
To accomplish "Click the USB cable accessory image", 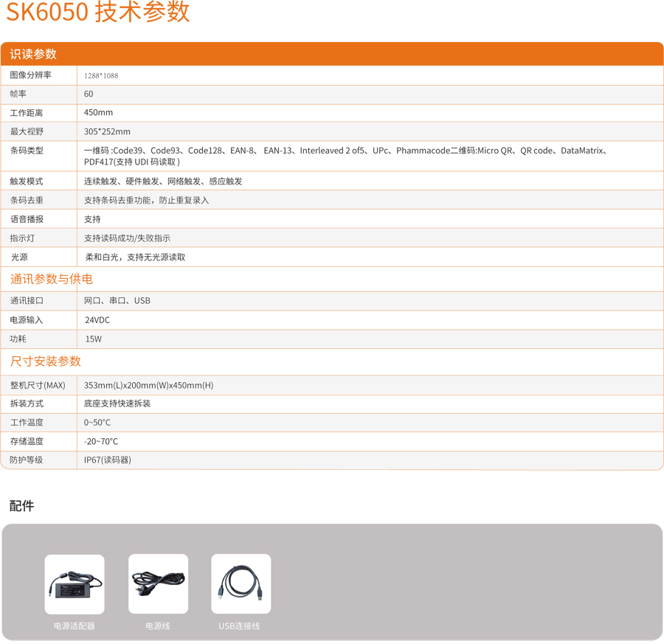I will coord(241,584).
